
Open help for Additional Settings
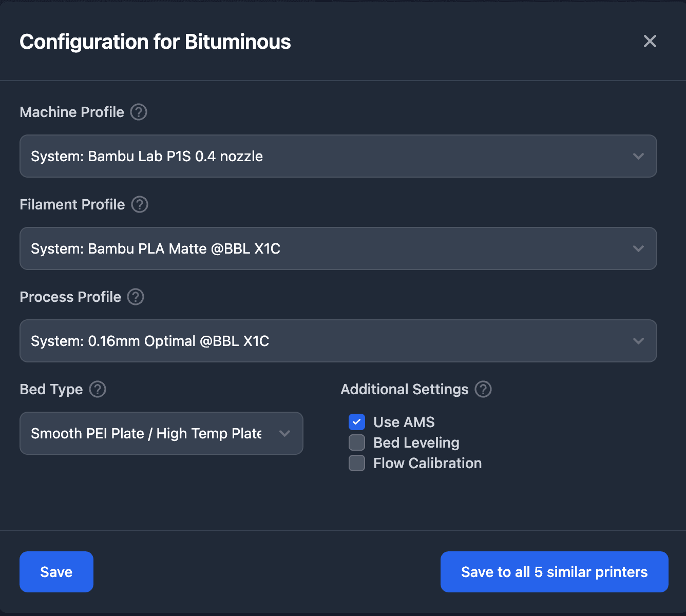pos(483,389)
